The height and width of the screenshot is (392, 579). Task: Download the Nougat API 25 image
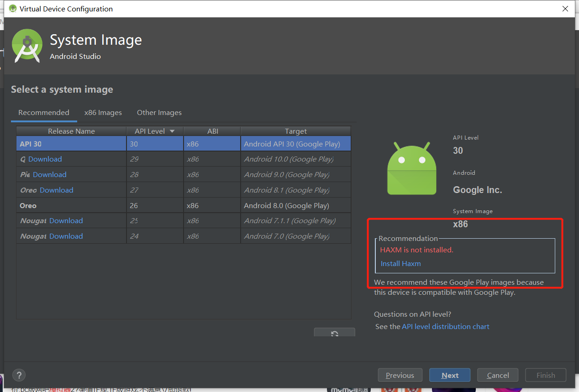(66, 220)
